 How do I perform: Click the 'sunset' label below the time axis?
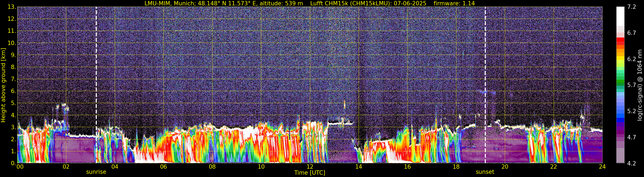click(485, 172)
